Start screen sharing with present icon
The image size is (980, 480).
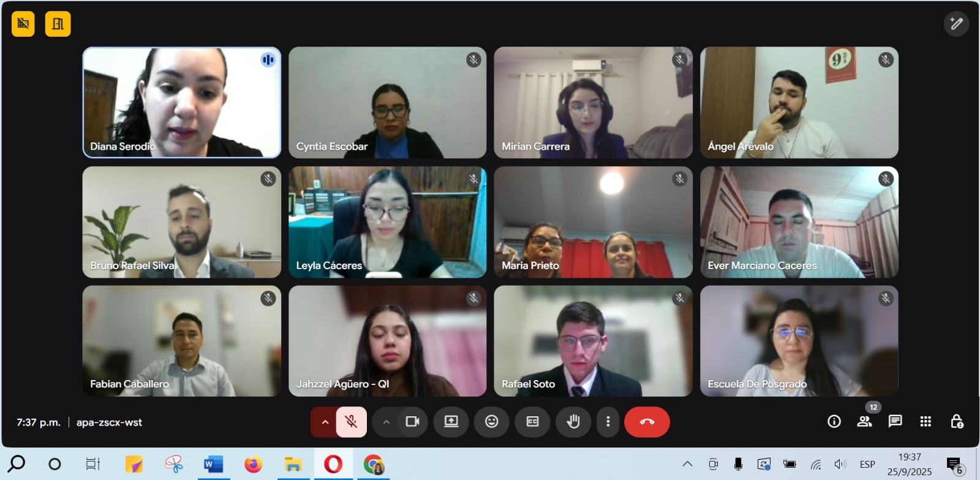click(x=451, y=422)
